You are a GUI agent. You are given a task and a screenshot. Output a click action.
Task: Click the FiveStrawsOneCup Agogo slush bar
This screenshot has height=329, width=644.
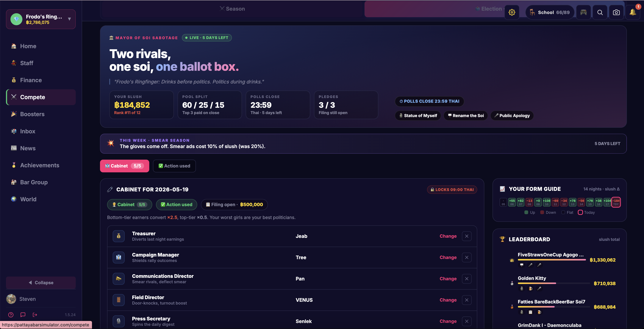tap(552, 260)
